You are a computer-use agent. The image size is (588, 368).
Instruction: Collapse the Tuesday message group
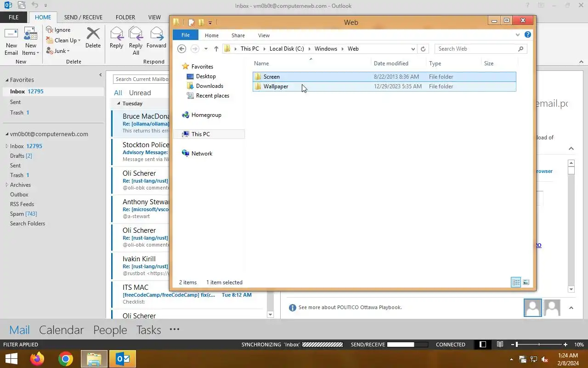click(119, 103)
